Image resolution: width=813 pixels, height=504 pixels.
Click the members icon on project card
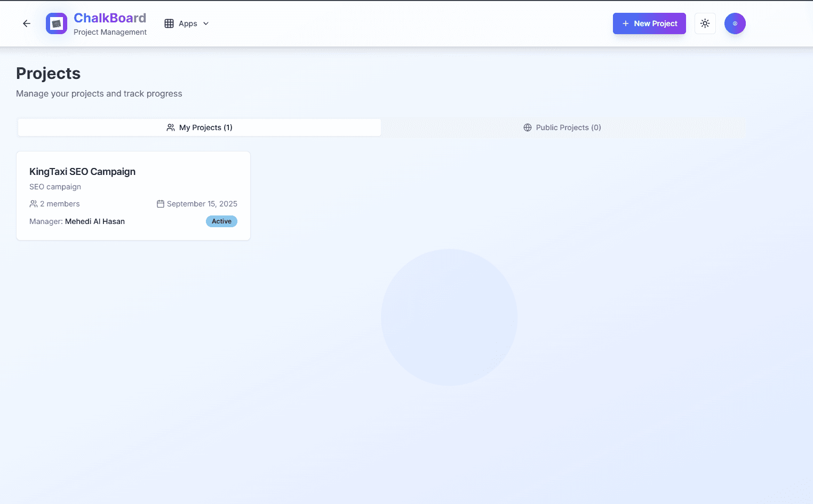(x=34, y=204)
